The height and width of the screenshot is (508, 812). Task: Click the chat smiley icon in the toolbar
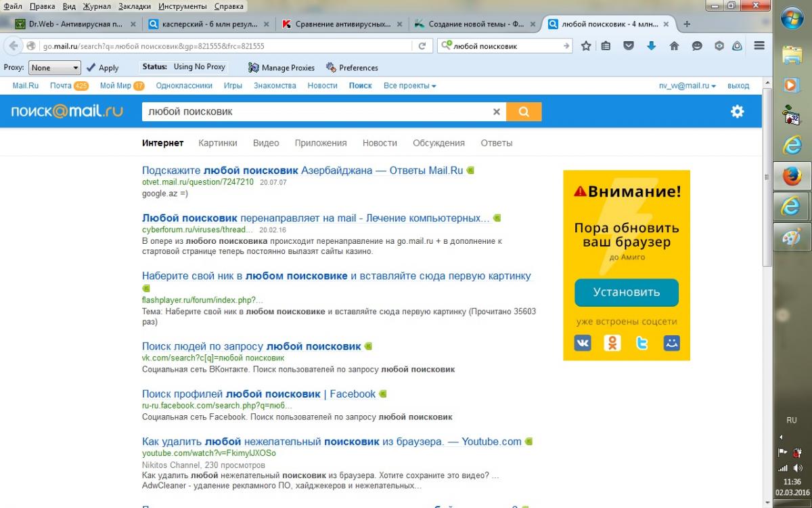pyautogui.click(x=697, y=46)
